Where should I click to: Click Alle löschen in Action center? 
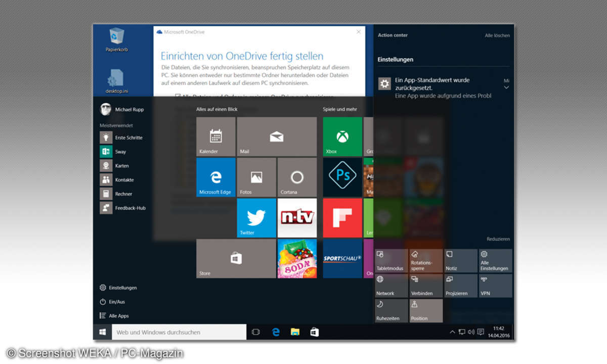pyautogui.click(x=497, y=35)
